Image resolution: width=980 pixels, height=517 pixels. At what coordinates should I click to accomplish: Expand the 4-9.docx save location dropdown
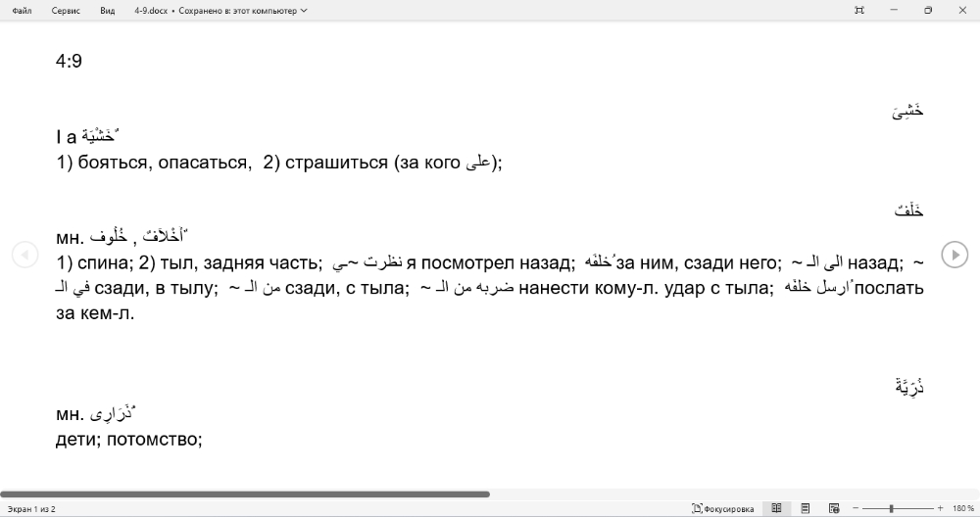coord(303,11)
